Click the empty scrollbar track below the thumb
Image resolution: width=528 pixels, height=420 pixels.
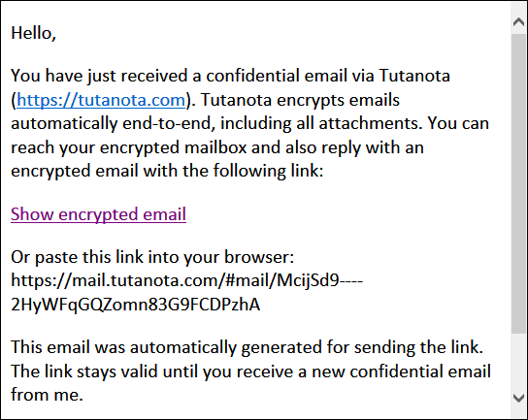(x=518, y=361)
